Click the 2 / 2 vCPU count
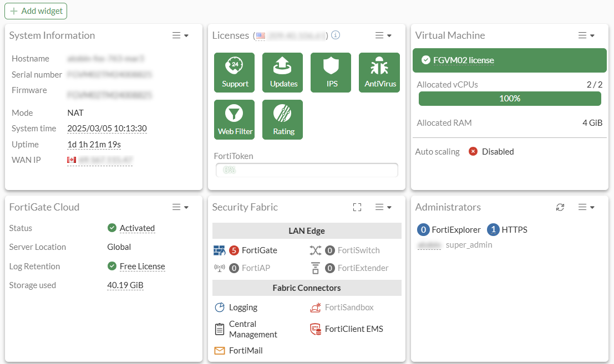 click(x=595, y=84)
